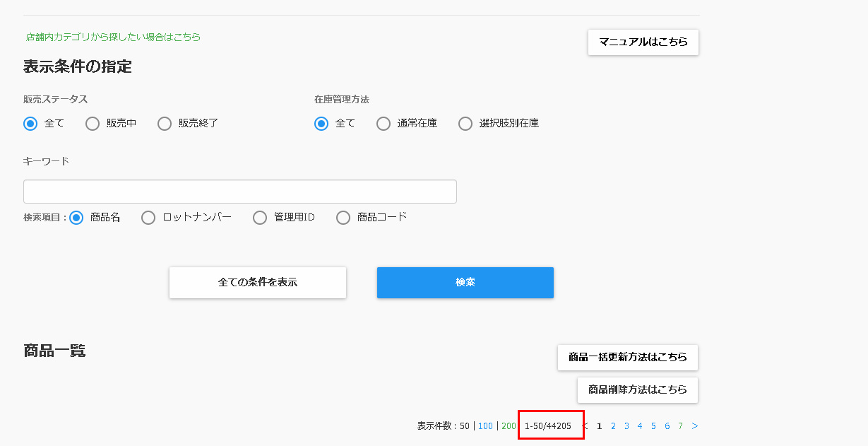This screenshot has width=868, height=446.
Task: Set display count to 200
Action: click(x=509, y=426)
